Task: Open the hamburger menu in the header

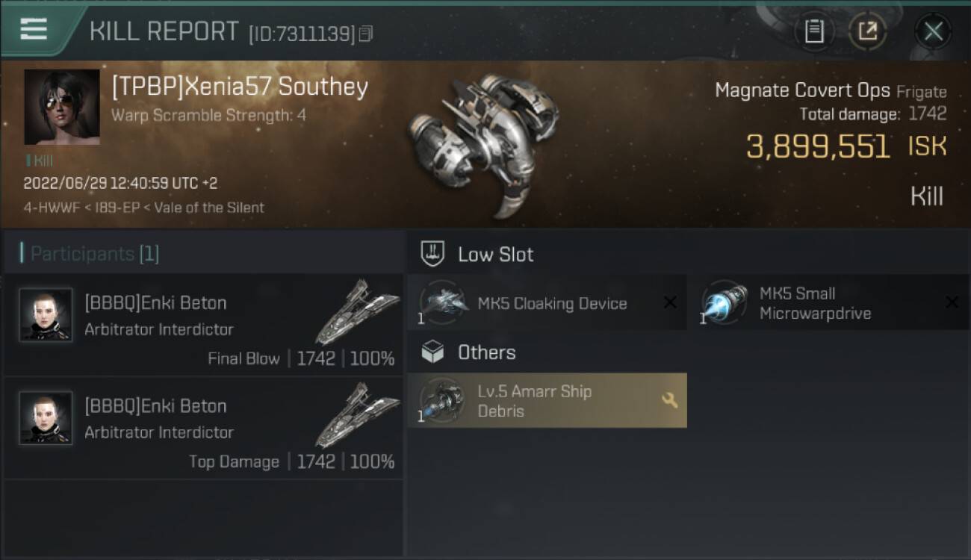Action: pos(34,29)
